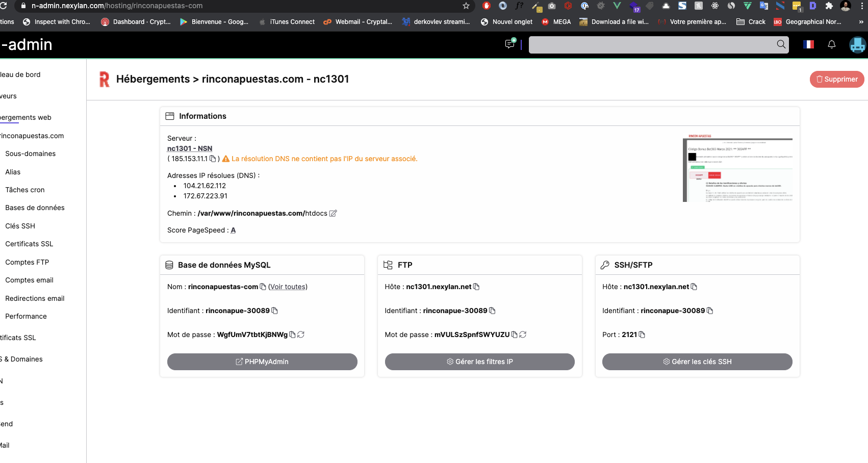This screenshot has width=868, height=463.
Task: Switch language via the French flag
Action: click(808, 44)
